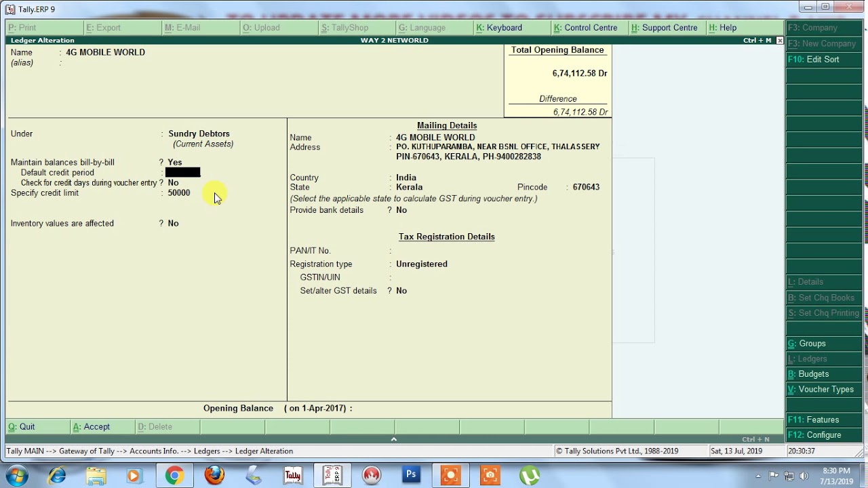Click D: Delete button
868x488 pixels.
point(167,427)
